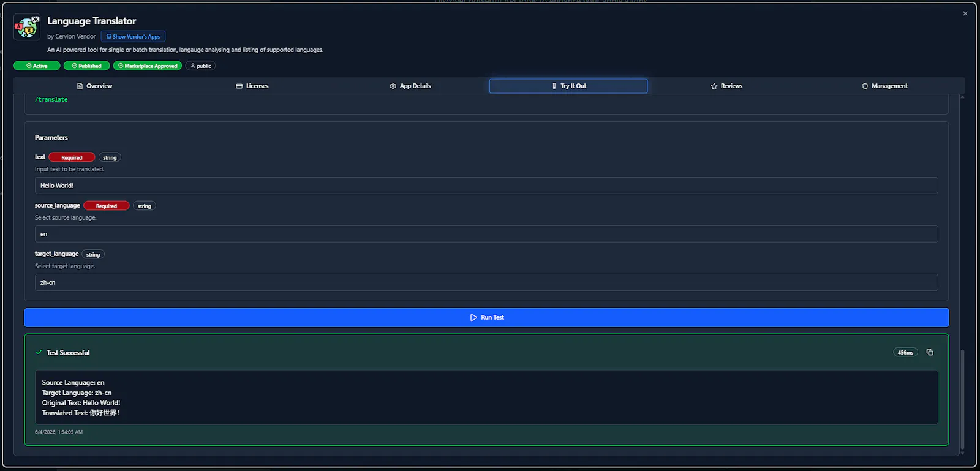980x471 pixels.
Task: Click the Language Translator app logo
Action: click(x=27, y=27)
